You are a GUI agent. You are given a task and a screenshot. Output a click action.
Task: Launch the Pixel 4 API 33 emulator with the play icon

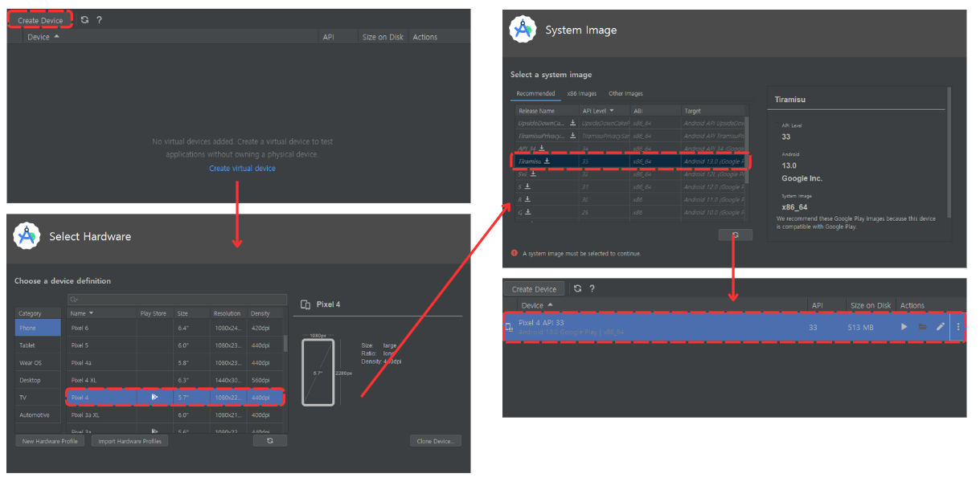click(904, 327)
